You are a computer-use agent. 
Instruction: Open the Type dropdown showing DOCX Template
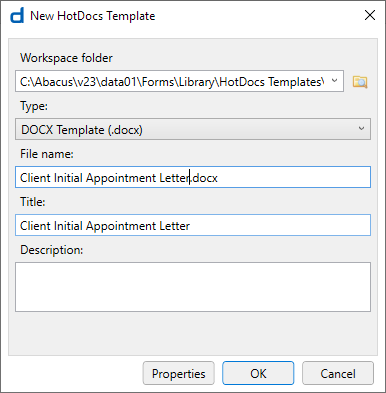click(193, 129)
